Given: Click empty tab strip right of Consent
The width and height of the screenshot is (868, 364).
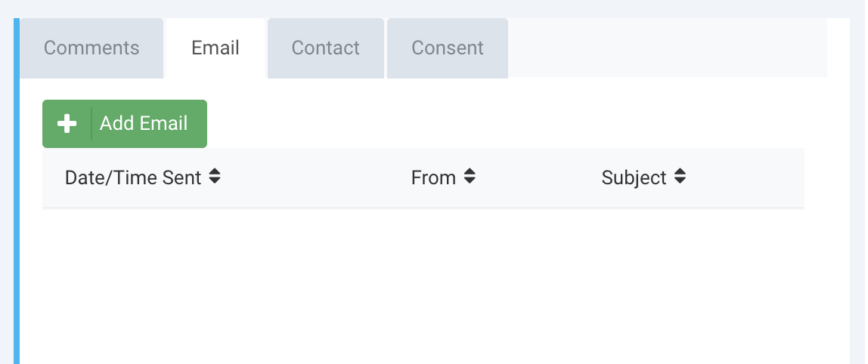Looking at the screenshot, I should pos(667,48).
